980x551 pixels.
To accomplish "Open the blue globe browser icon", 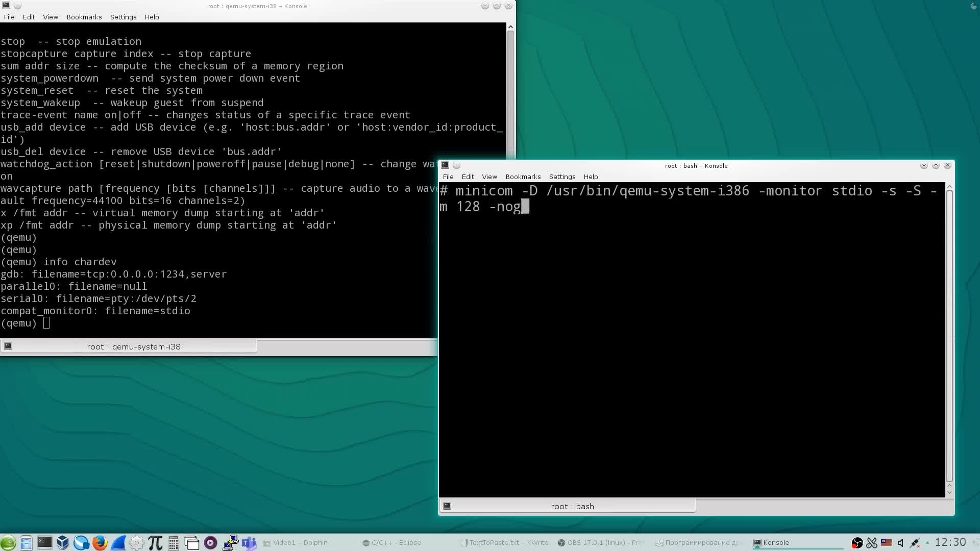I will [81, 542].
